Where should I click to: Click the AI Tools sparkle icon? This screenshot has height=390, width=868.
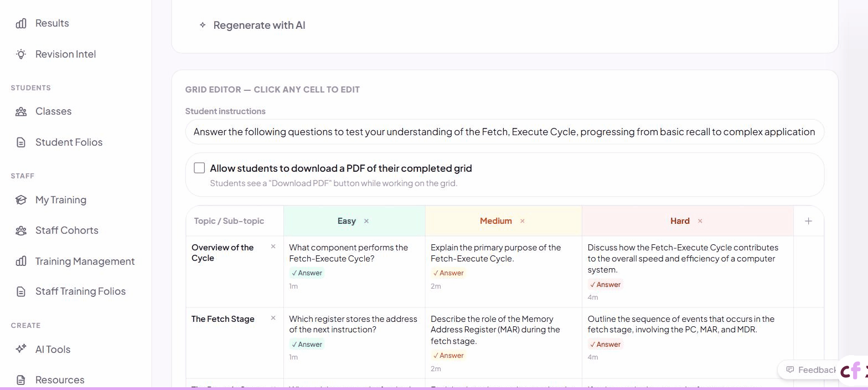[21, 349]
